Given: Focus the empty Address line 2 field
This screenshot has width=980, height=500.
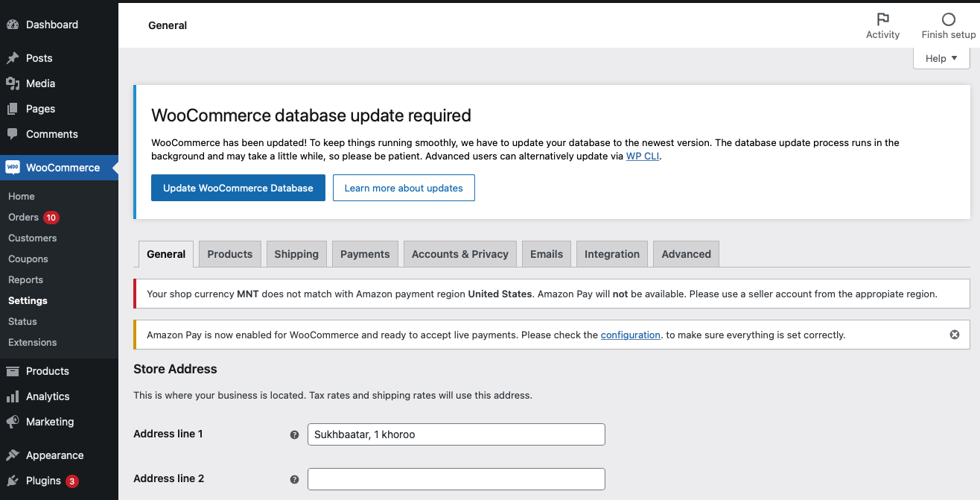Looking at the screenshot, I should click(456, 479).
